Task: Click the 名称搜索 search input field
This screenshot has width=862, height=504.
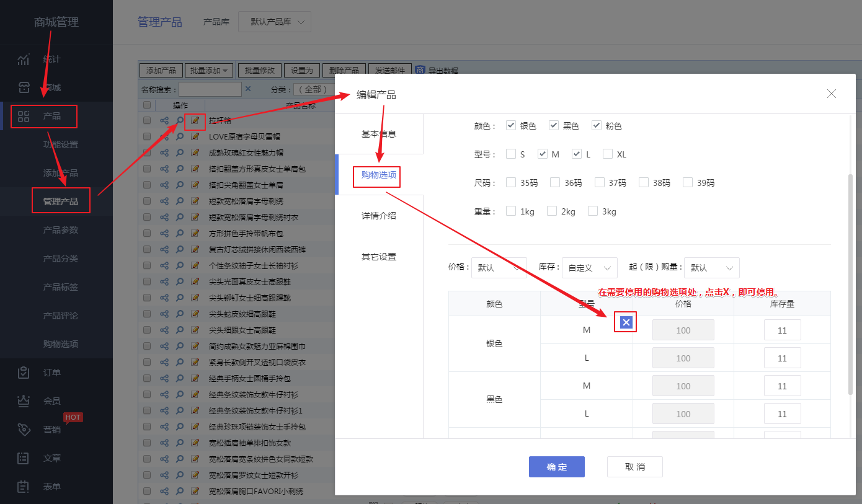Action: click(x=210, y=90)
